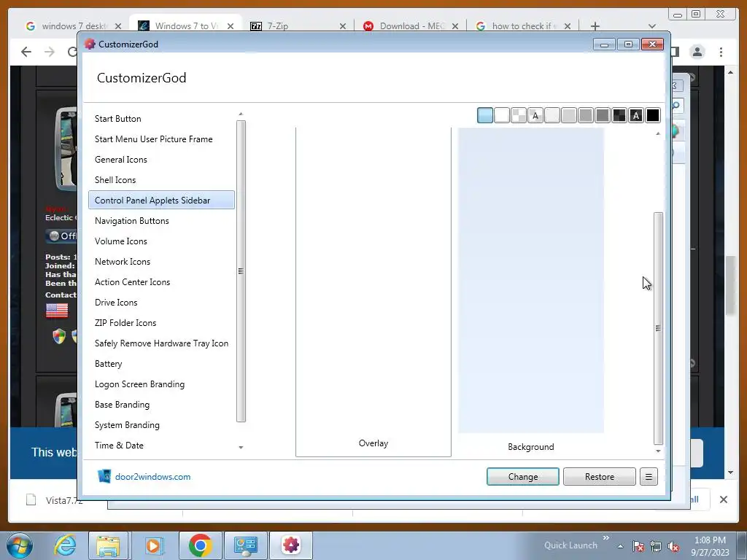Open the Chrome profile avatar
747x560 pixels.
(697, 52)
